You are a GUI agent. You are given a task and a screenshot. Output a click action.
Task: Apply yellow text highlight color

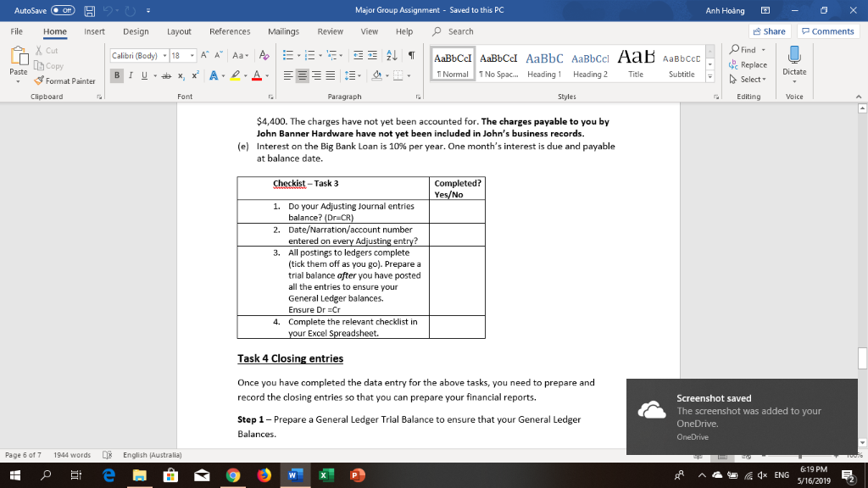click(236, 75)
